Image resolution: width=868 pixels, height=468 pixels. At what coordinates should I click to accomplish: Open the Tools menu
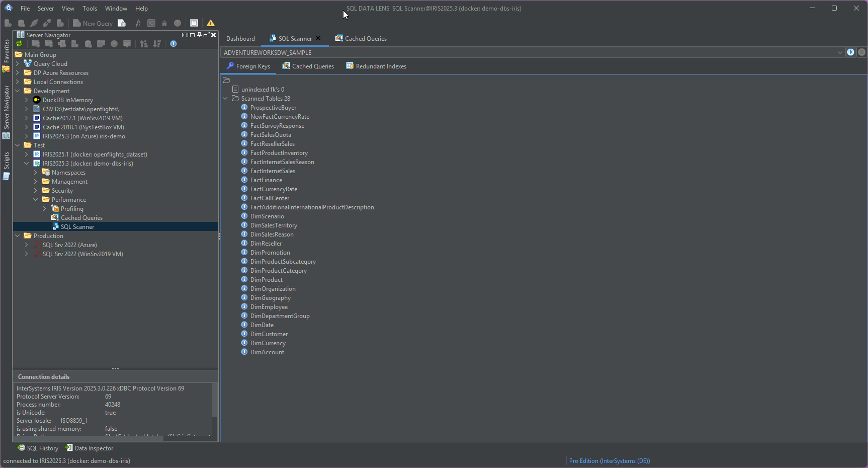pyautogui.click(x=90, y=9)
